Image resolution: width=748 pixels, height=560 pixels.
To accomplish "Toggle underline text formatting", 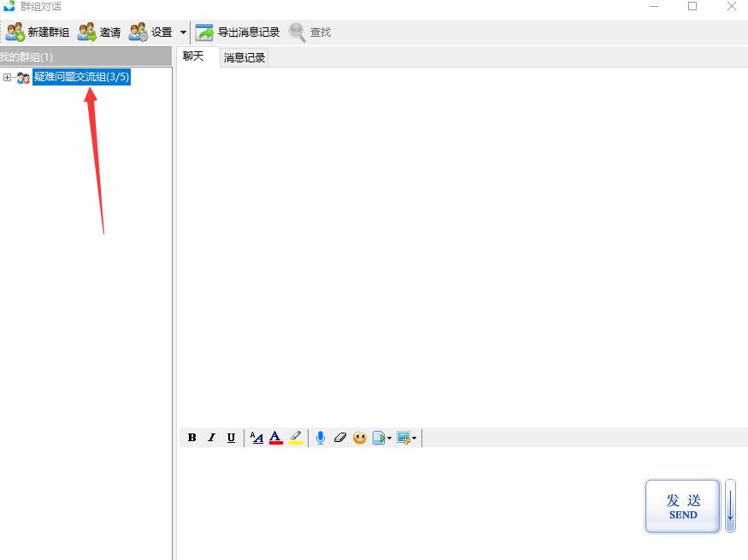I will [x=231, y=438].
